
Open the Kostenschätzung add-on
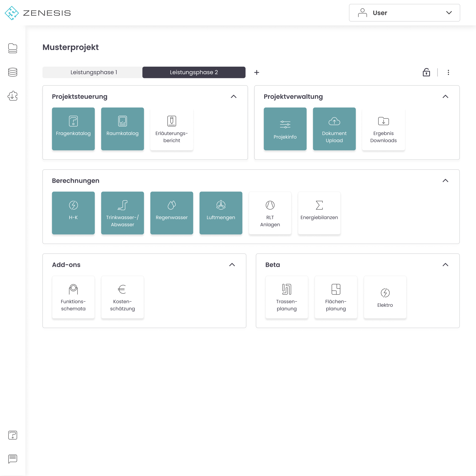(x=122, y=297)
